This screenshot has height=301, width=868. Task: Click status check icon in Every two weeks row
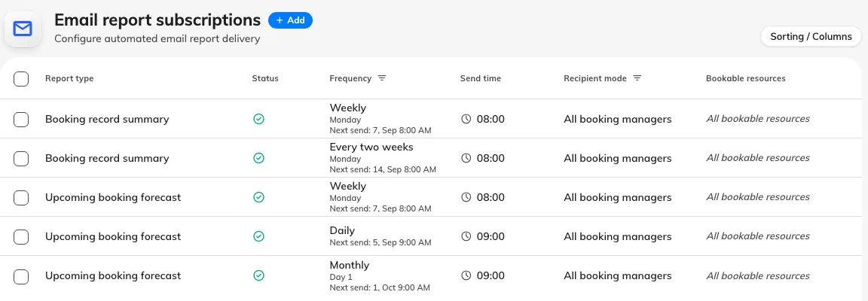[x=258, y=158]
